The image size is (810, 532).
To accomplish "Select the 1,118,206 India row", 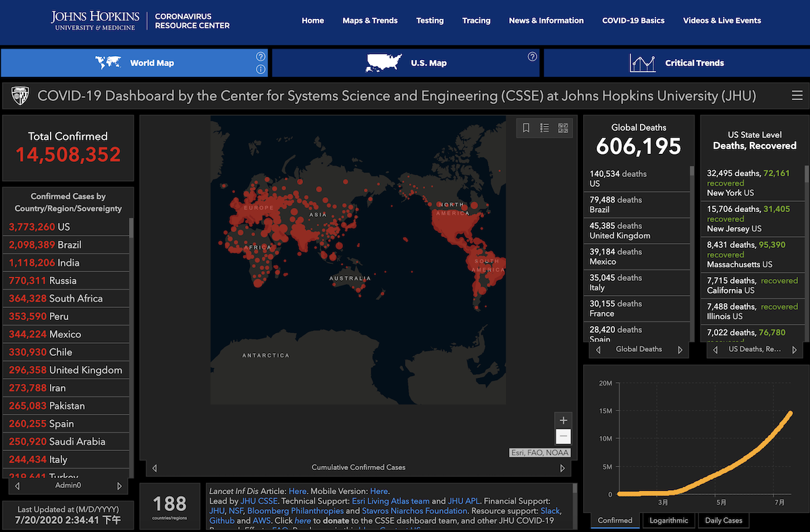I will (65, 263).
